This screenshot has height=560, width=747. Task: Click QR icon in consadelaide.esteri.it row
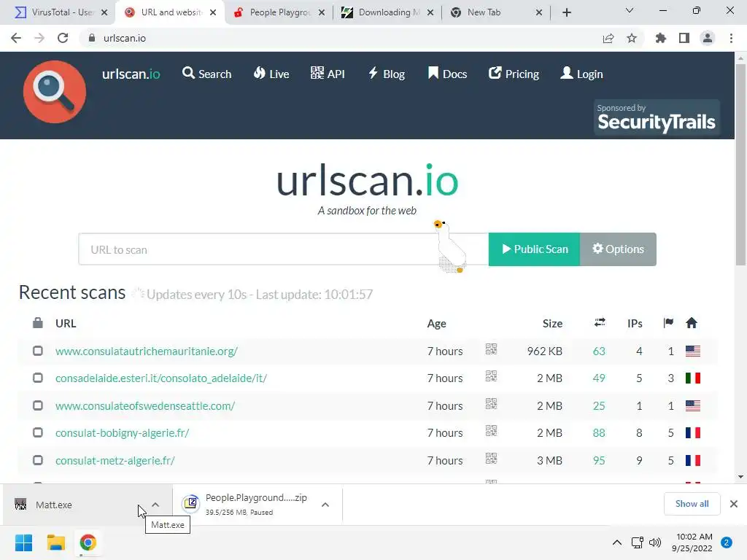point(491,376)
